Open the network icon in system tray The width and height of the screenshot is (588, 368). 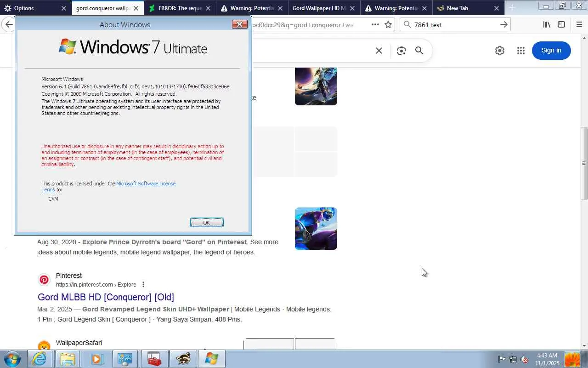(x=513, y=359)
